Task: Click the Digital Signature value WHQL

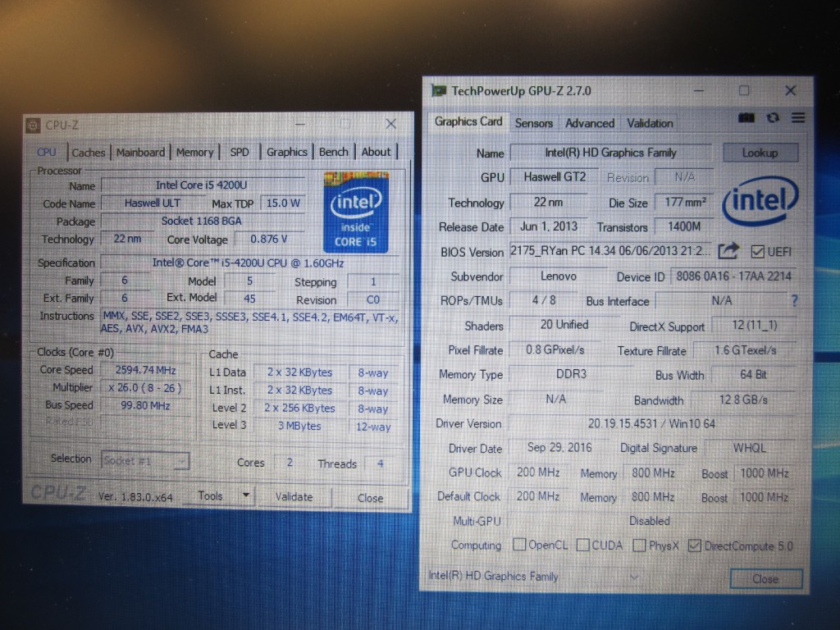Action: pyautogui.click(x=750, y=448)
